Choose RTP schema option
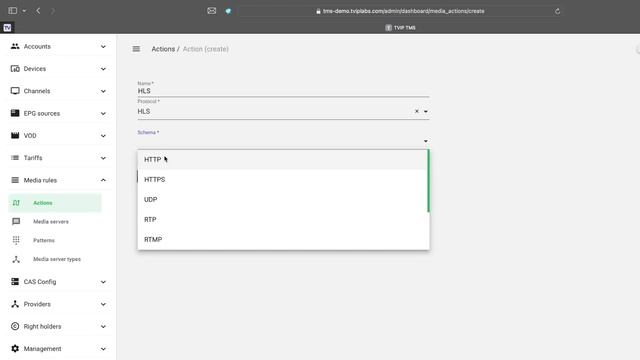This screenshot has width=640, height=360. [282, 220]
